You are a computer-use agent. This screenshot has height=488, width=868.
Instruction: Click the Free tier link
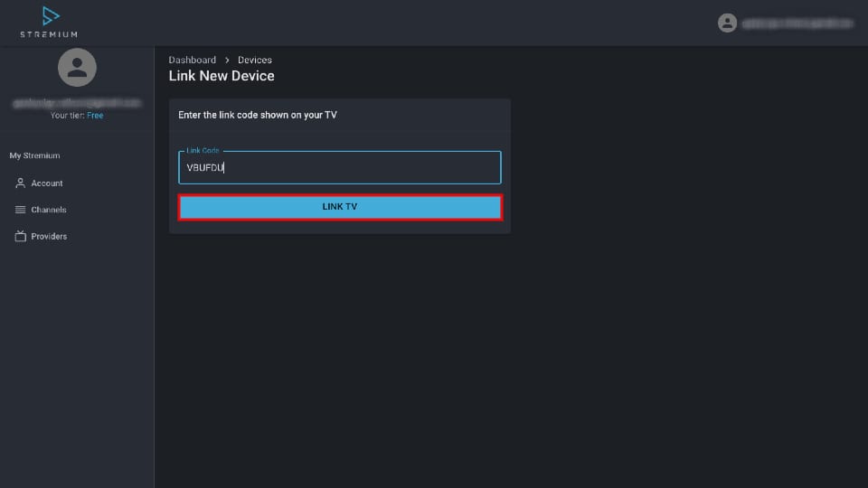click(95, 115)
